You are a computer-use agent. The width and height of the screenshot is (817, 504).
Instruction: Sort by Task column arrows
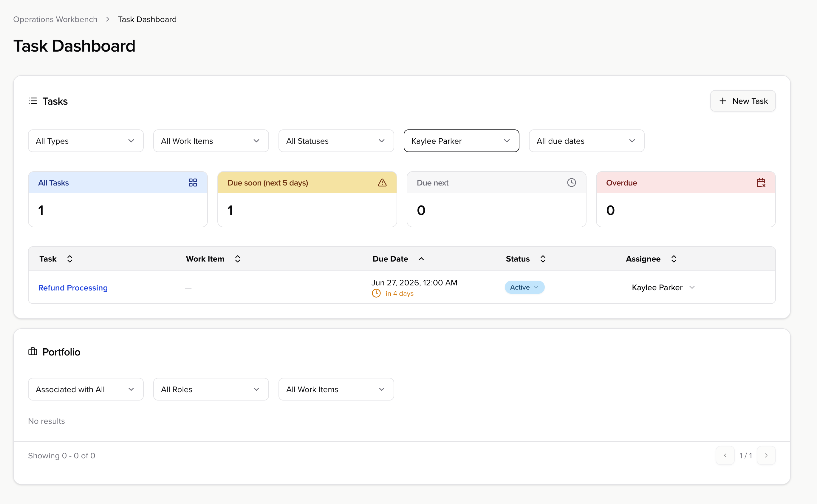(70, 259)
